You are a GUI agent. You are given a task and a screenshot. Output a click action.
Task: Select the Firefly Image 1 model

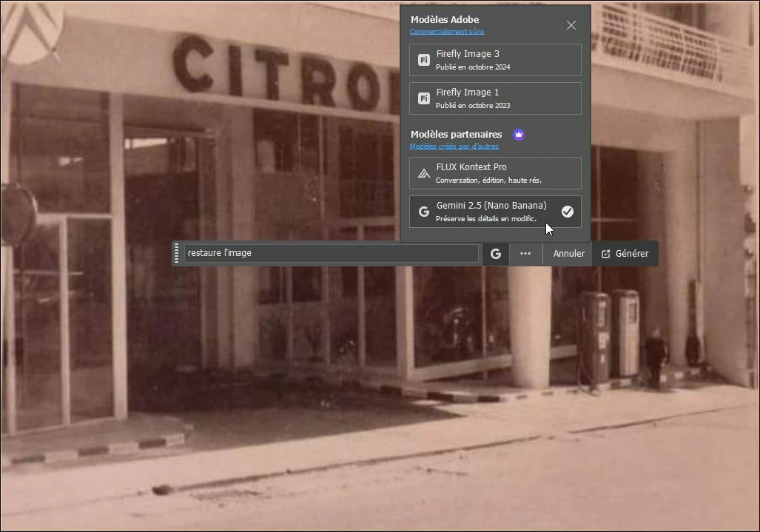pos(495,98)
